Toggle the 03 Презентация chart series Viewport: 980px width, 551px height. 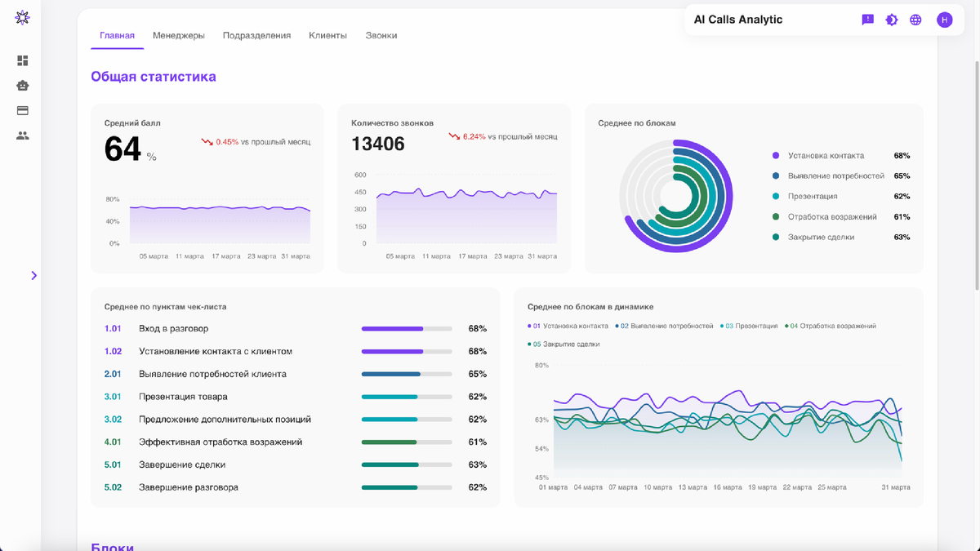[749, 326]
